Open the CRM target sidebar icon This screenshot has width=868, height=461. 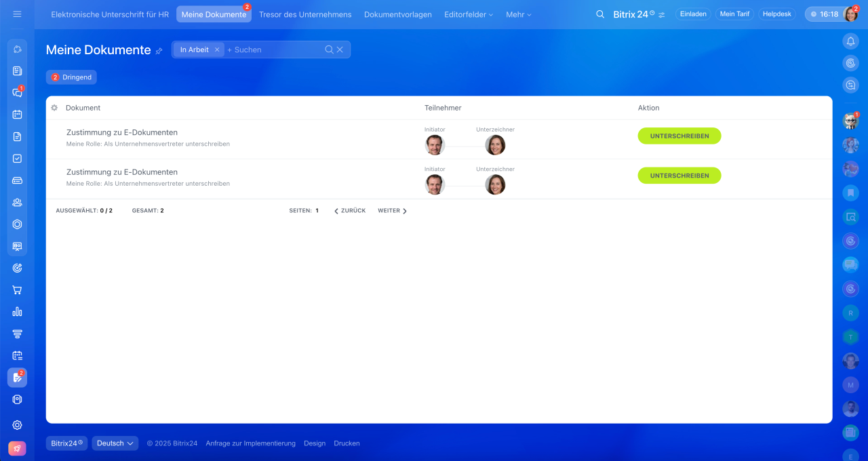(x=18, y=268)
